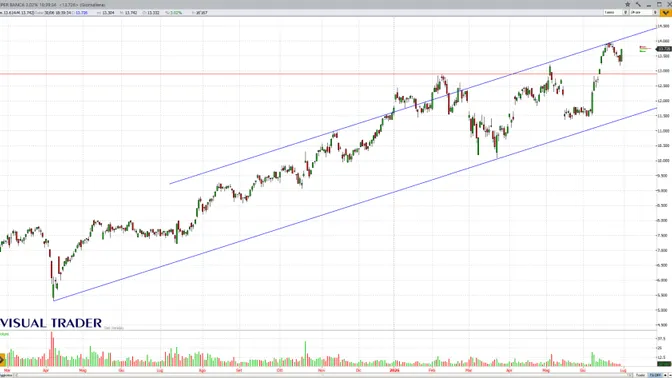This screenshot has width=672, height=378.
Task: Open the '1 anno' time range dropdown
Action: [615, 12]
